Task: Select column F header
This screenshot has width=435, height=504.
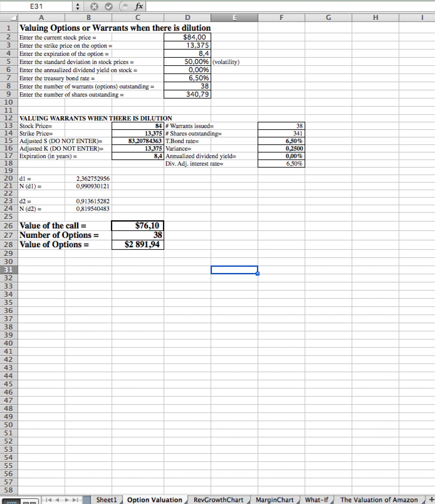Action: [x=281, y=18]
